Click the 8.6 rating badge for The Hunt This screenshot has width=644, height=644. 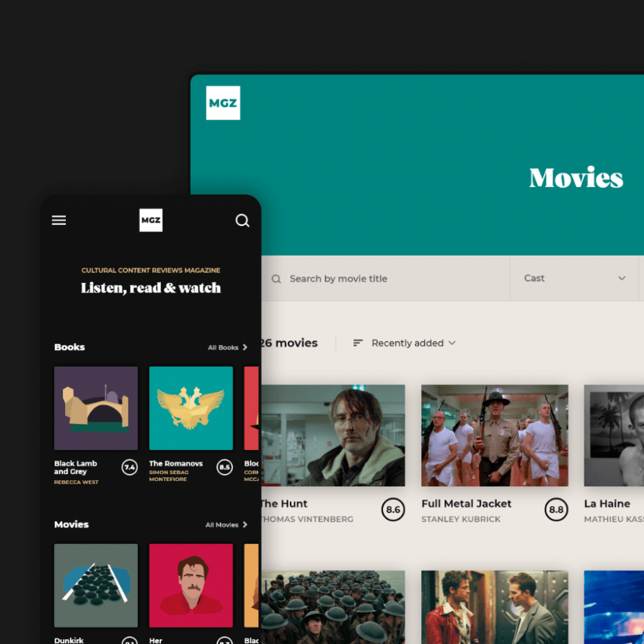pos(393,510)
